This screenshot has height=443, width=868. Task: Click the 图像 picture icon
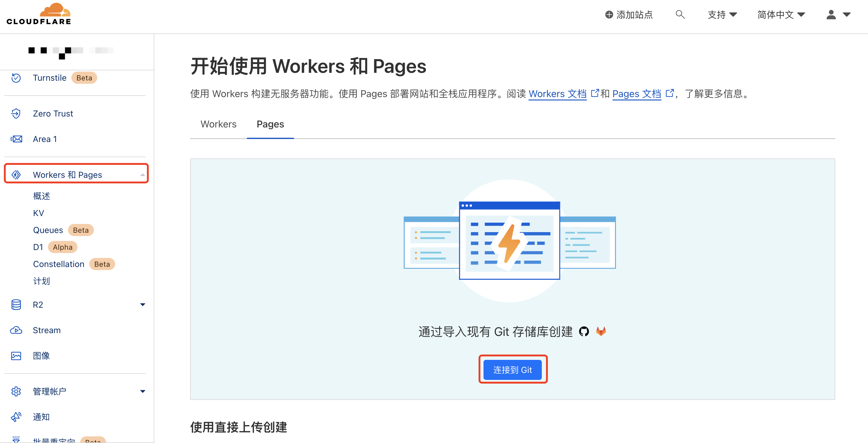coord(16,356)
